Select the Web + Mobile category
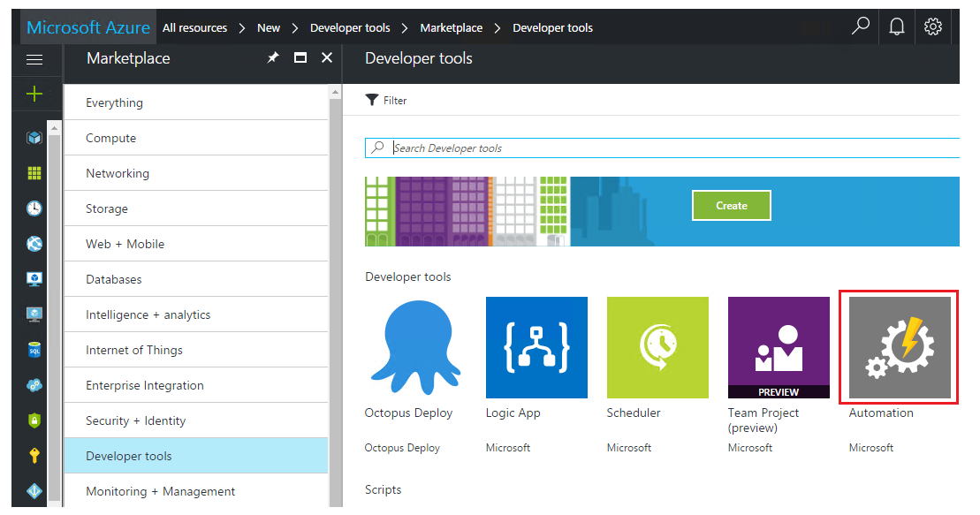The image size is (980, 515). coord(196,244)
